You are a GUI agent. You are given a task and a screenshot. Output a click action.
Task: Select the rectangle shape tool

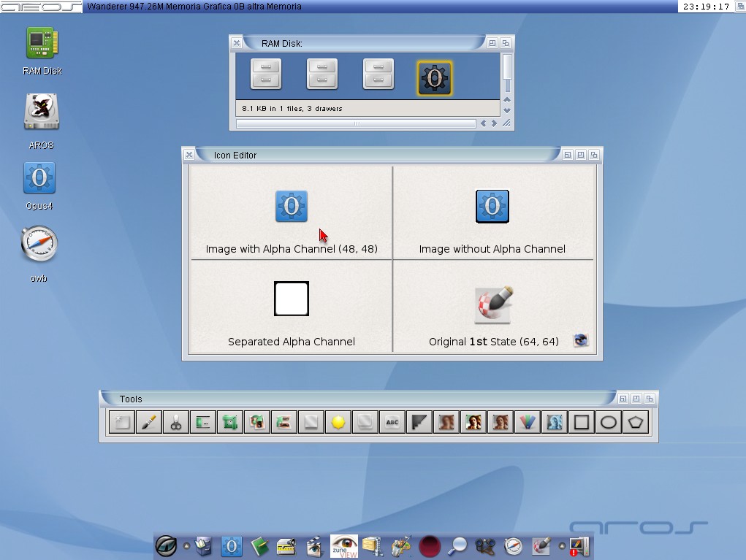pyautogui.click(x=582, y=422)
